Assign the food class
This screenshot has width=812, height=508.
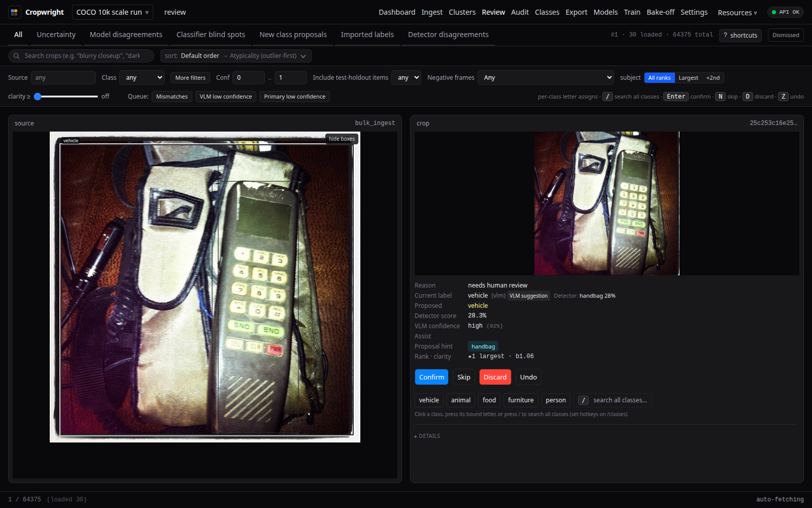(x=489, y=400)
